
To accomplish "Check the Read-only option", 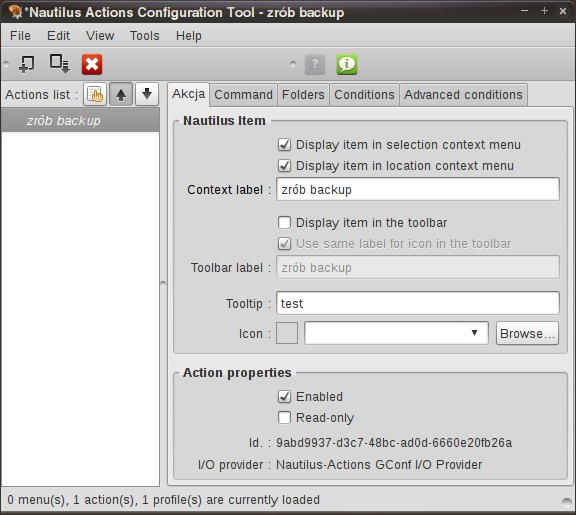I will pyautogui.click(x=284, y=418).
